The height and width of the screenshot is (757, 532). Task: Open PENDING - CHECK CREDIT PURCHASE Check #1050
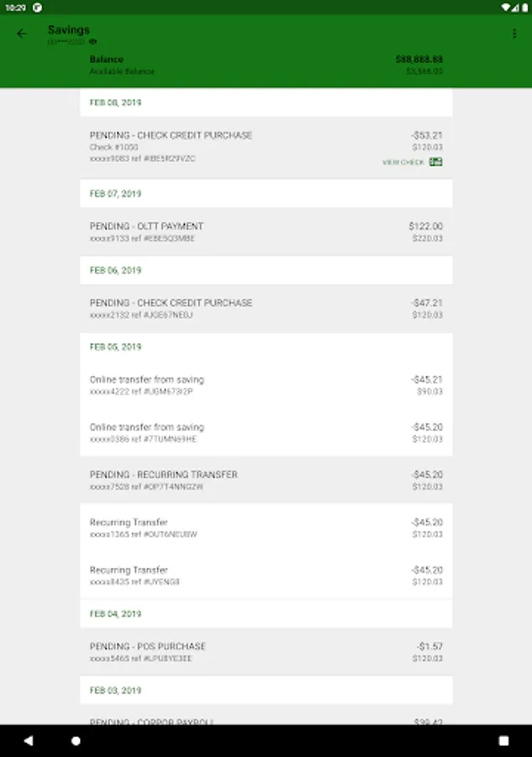click(266, 148)
